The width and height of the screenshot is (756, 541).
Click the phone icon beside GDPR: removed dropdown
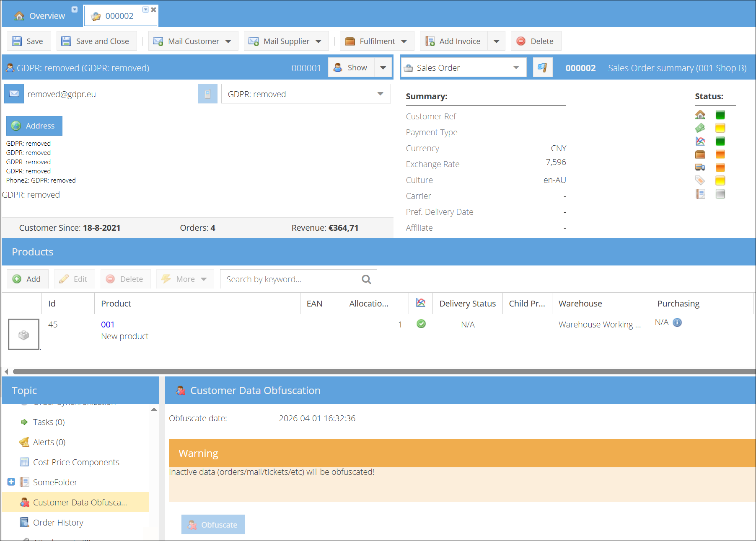207,94
